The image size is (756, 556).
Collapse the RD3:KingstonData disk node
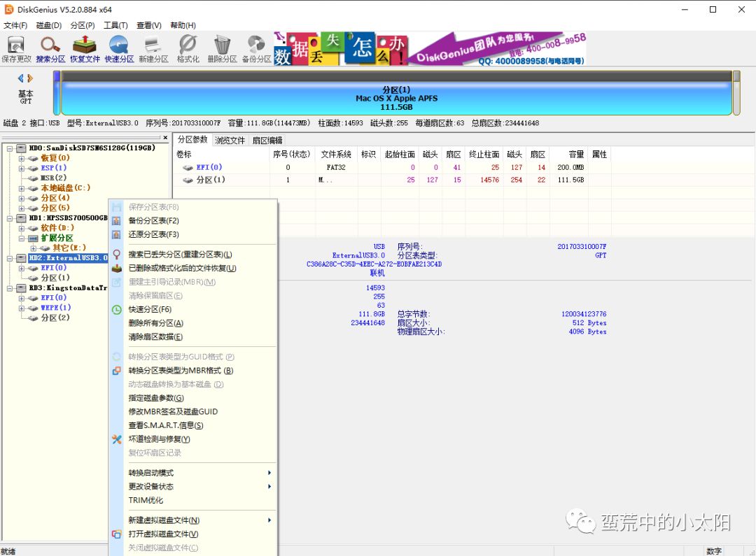(10, 288)
